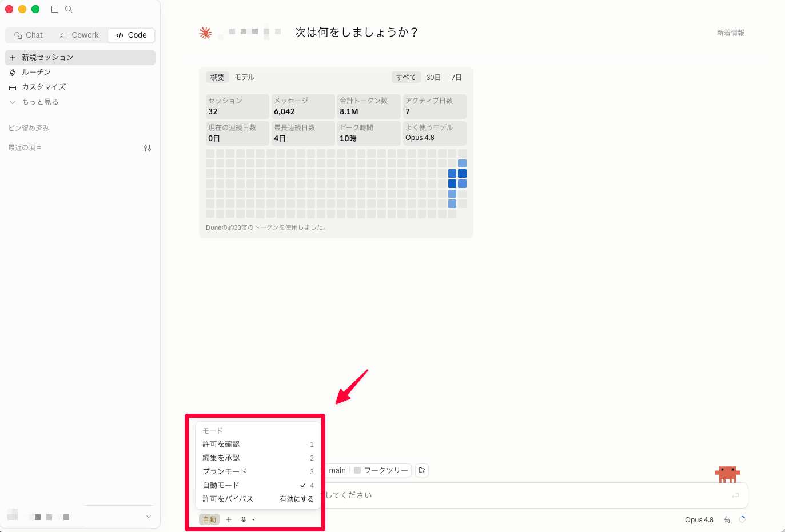The image size is (785, 532).
Task: Start a 新規セッション from the sidebar
Action: [80, 57]
